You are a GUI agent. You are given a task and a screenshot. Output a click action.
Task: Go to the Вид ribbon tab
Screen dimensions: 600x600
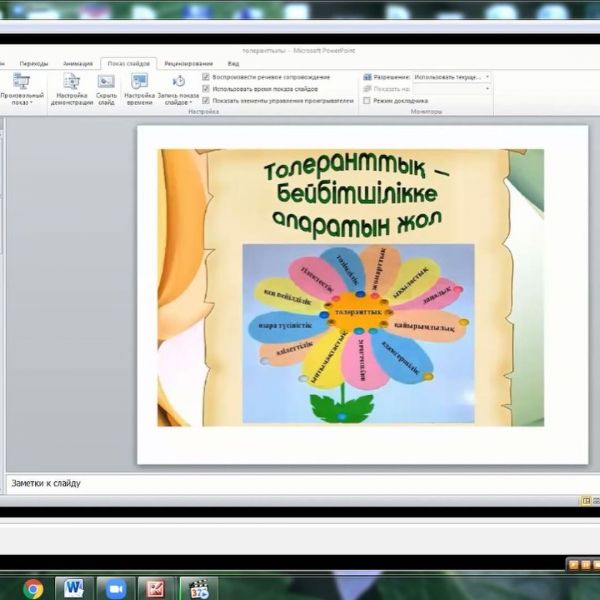[x=233, y=63]
